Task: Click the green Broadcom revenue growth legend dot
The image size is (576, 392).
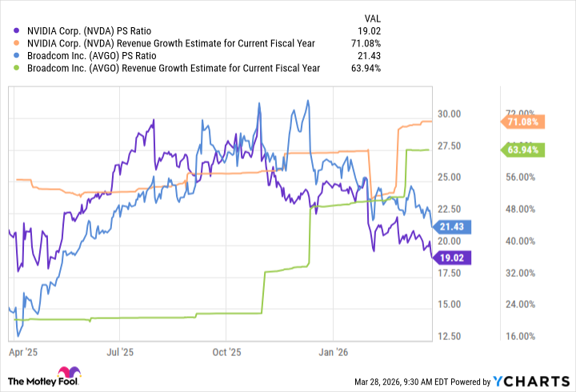Action: [18, 68]
